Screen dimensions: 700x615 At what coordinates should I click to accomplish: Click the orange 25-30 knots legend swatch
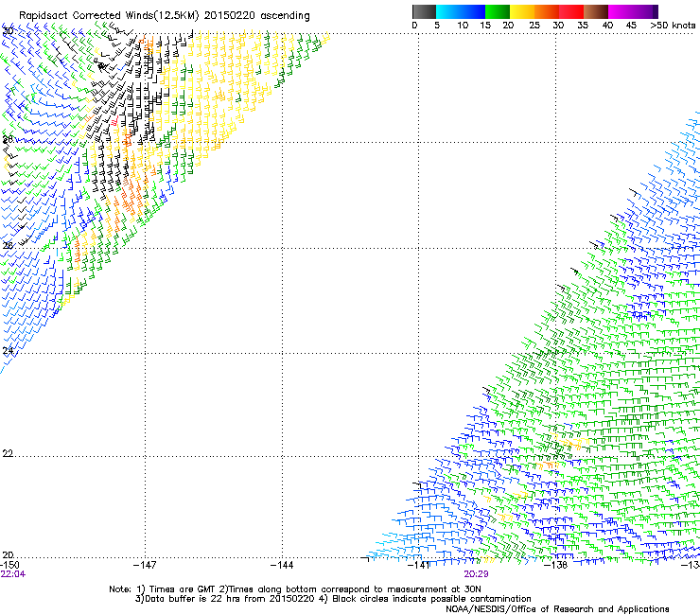click(x=547, y=11)
